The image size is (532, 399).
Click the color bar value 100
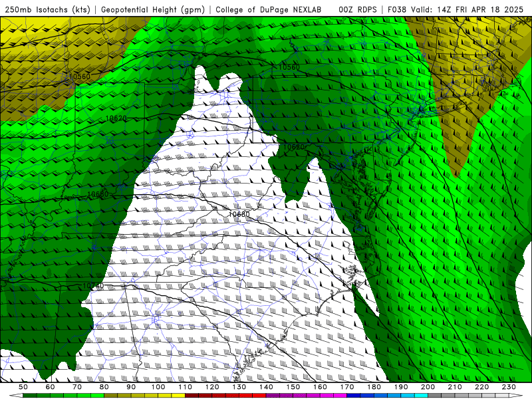click(x=158, y=387)
